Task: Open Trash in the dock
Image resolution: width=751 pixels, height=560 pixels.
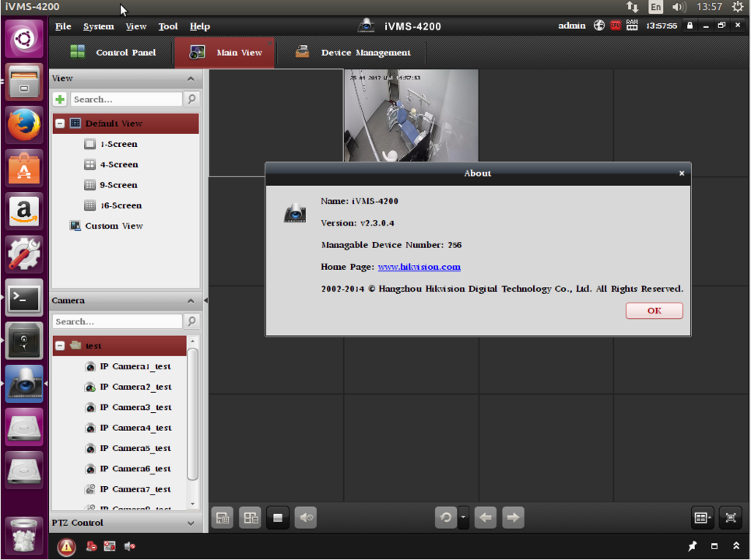Action: (x=24, y=535)
